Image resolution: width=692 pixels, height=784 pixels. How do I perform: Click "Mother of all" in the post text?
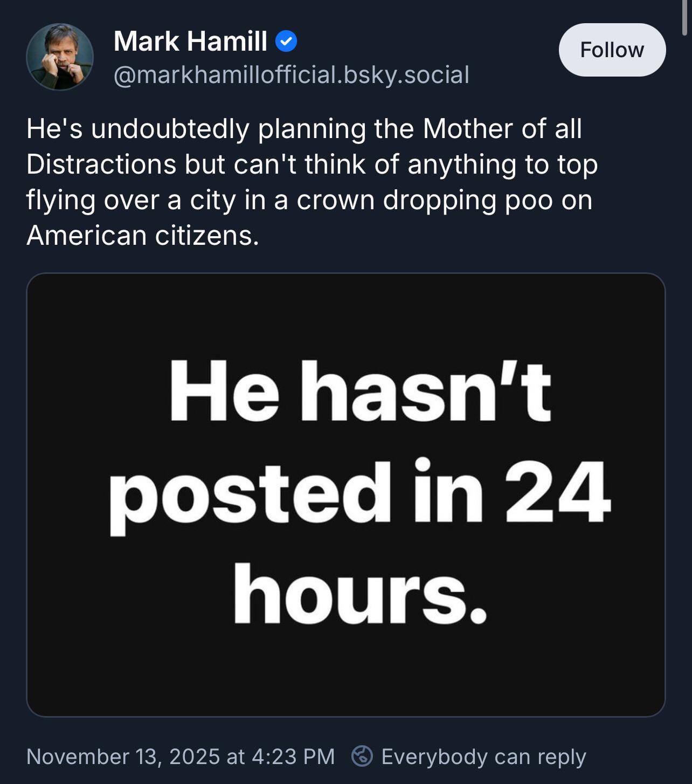point(502,129)
